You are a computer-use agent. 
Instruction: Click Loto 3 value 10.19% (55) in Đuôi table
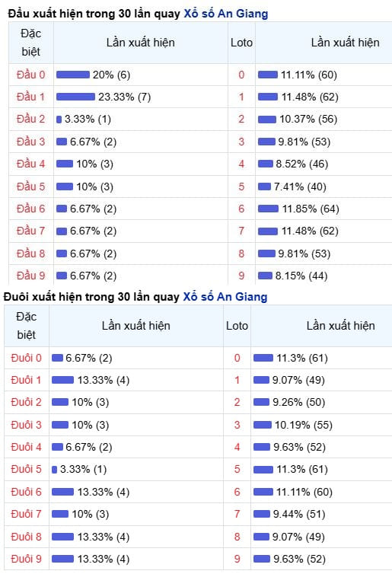point(304,425)
